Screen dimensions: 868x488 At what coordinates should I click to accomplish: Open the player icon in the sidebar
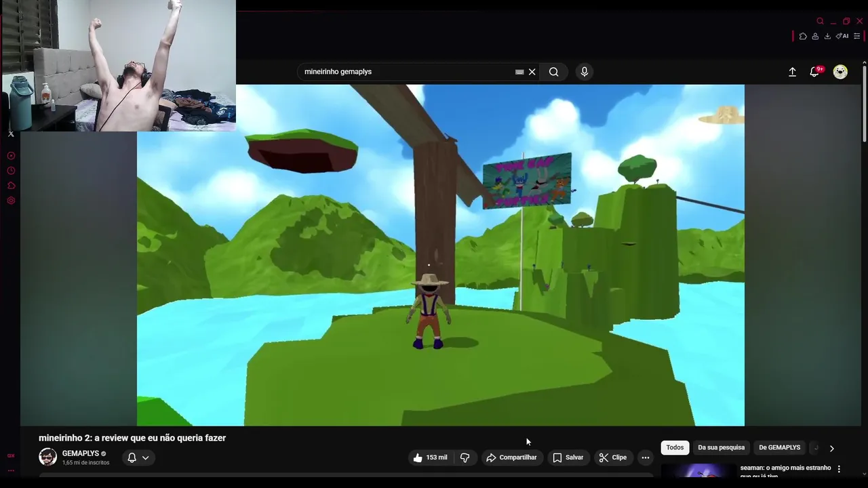11,156
